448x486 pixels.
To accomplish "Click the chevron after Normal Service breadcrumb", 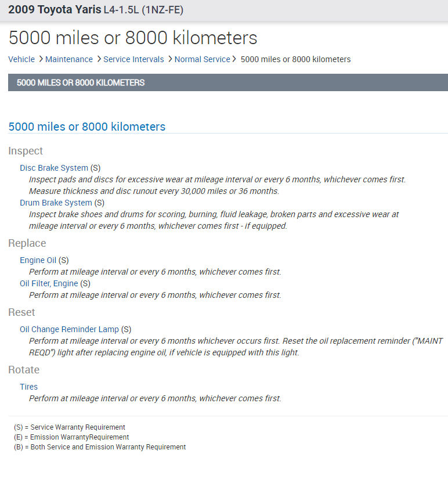I will click(x=235, y=59).
